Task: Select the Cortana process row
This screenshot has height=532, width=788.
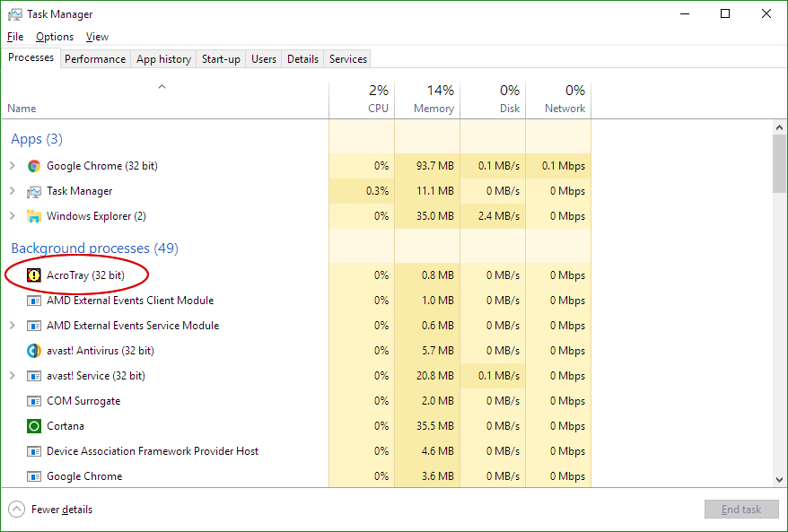Action: tap(296, 426)
